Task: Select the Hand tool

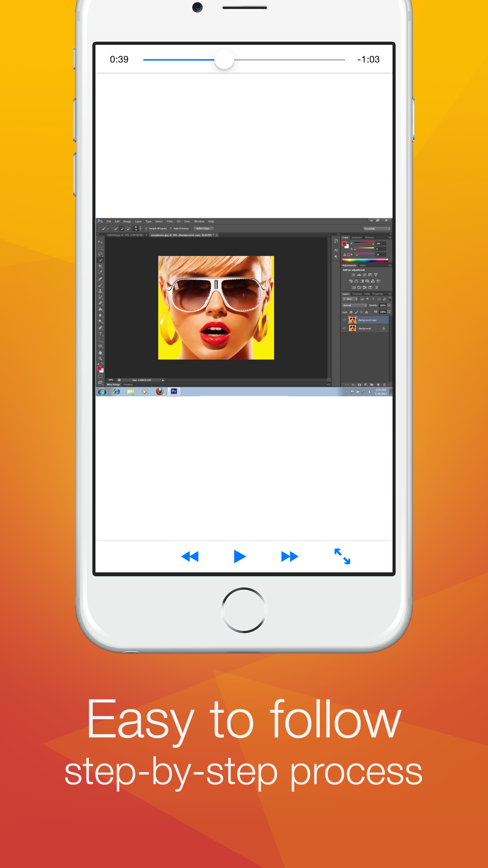Action: click(100, 353)
